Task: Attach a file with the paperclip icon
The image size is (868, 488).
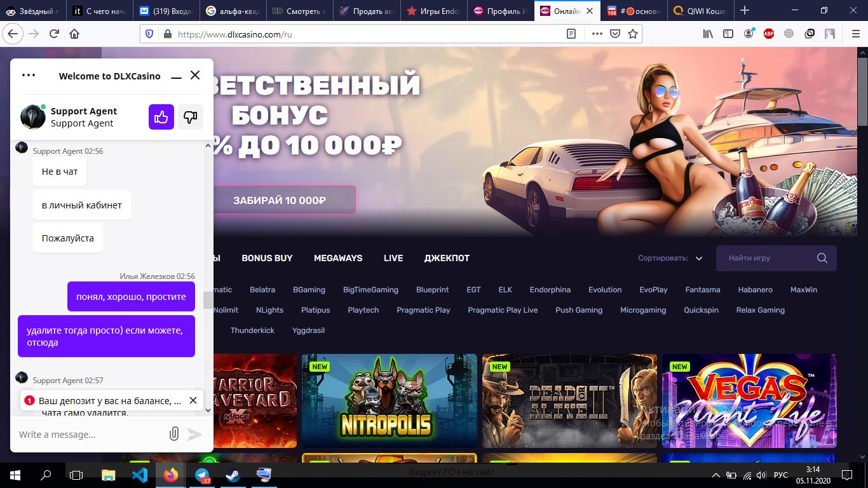Action: tap(173, 434)
